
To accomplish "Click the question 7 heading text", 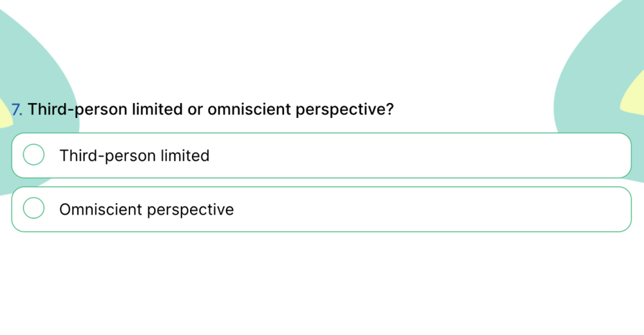I will tap(211, 110).
